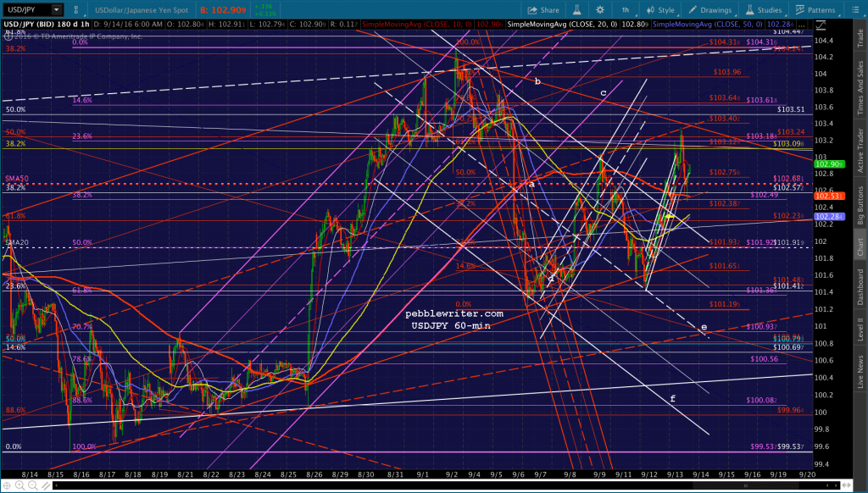Click the USD/JPY (BID) 180 d 1h chart title
The image size is (868, 493).
coord(47,25)
